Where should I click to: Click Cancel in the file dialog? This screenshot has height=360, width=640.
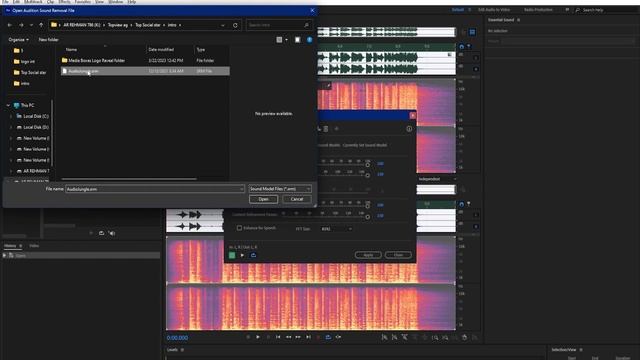click(x=297, y=199)
